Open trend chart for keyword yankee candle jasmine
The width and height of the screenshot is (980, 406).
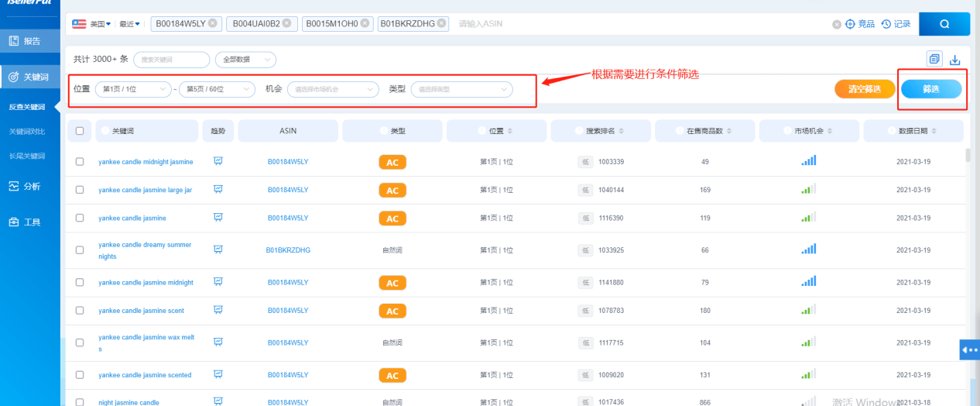[218, 218]
